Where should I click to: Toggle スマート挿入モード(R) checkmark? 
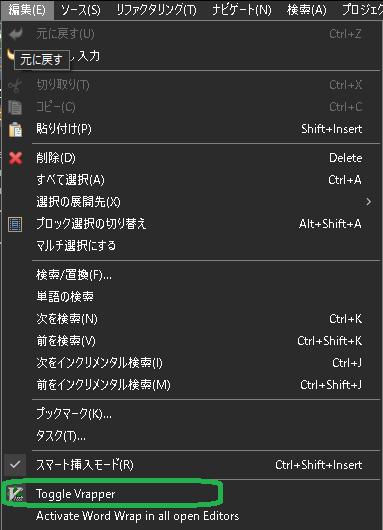[15, 465]
